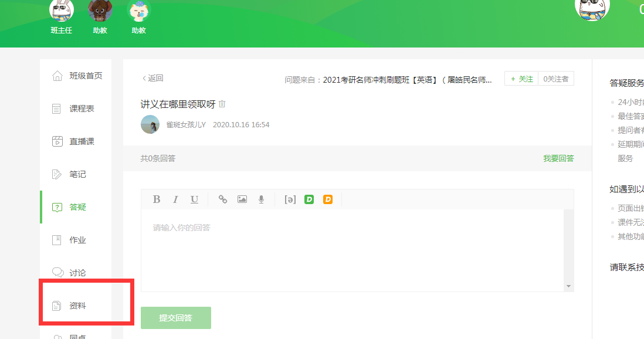Screen dimensions: 644x339
Task: Record audio with the microphone icon
Action: click(x=261, y=199)
